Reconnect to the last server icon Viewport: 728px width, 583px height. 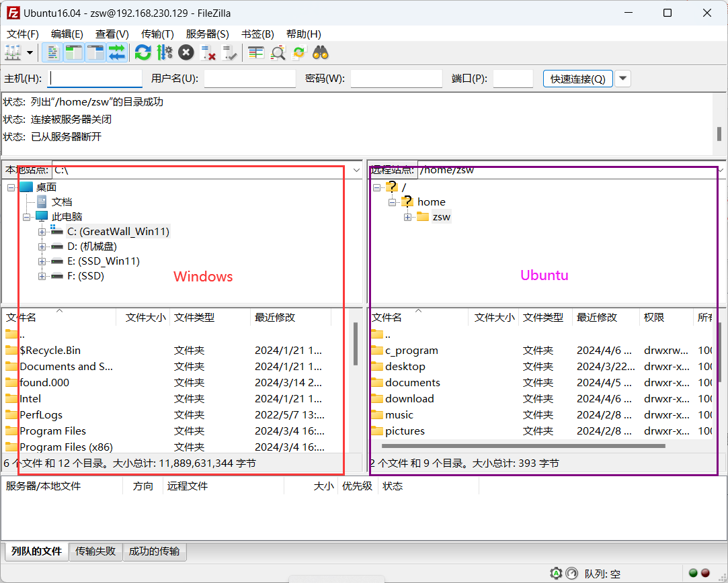coord(229,53)
